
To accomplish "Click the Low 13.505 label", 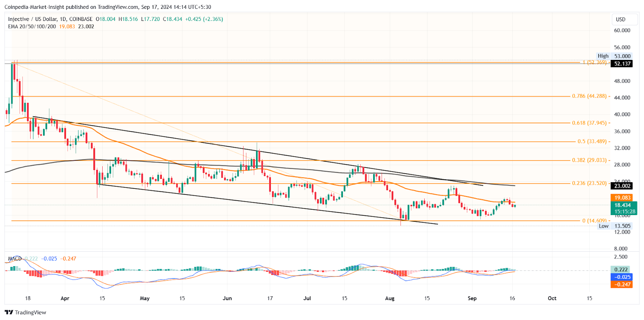I will click(615, 226).
